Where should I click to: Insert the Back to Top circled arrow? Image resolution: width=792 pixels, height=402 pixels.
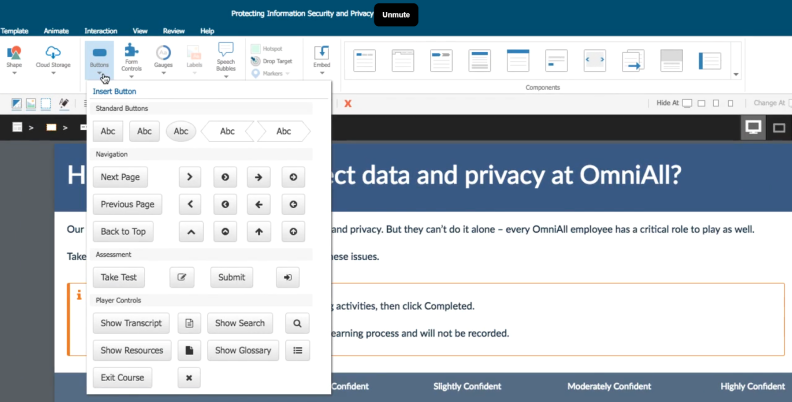[293, 232]
